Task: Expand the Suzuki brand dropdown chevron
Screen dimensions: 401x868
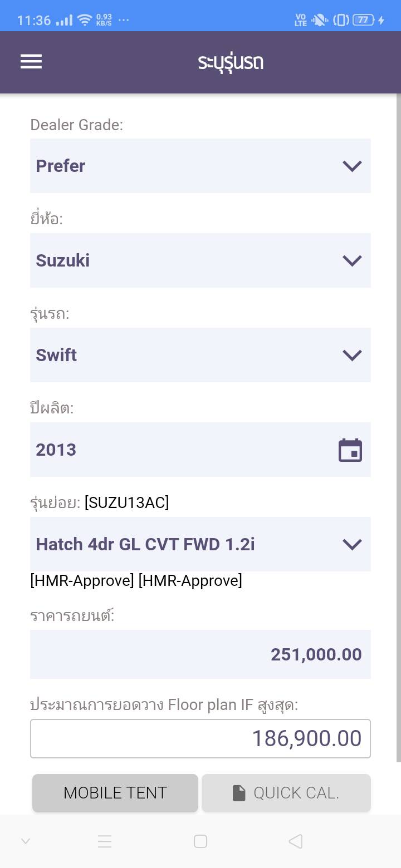Action: pyautogui.click(x=352, y=260)
